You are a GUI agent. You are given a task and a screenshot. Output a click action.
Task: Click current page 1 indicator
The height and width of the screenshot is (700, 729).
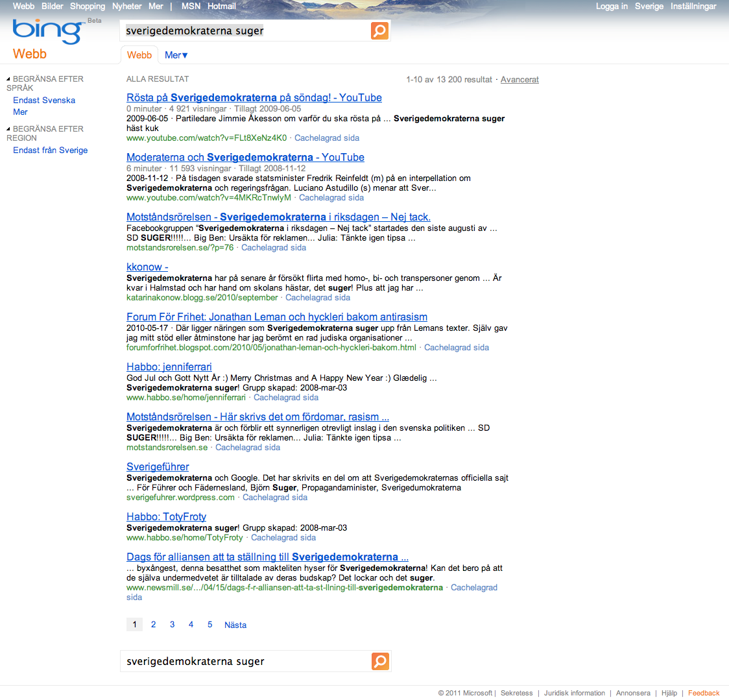pos(135,625)
